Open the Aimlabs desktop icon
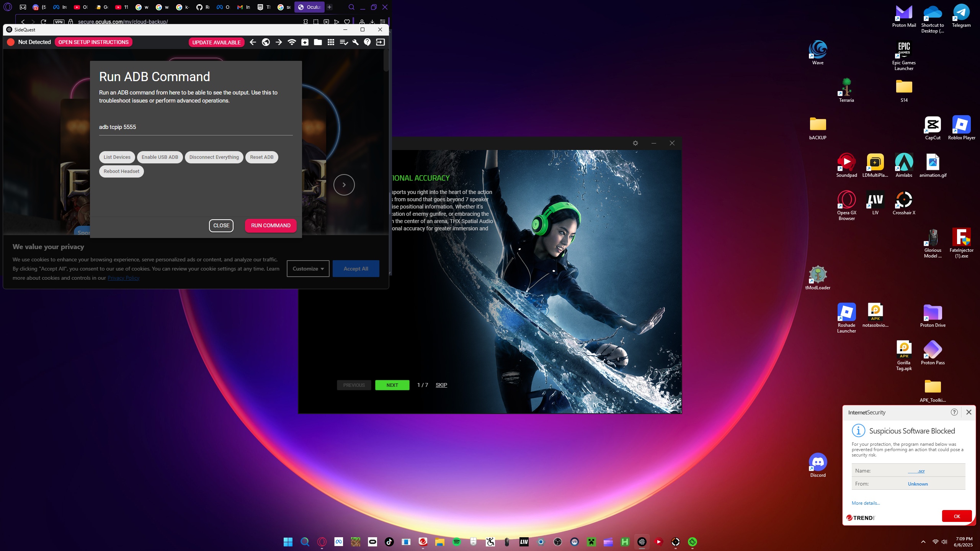The height and width of the screenshot is (551, 980). (x=904, y=165)
